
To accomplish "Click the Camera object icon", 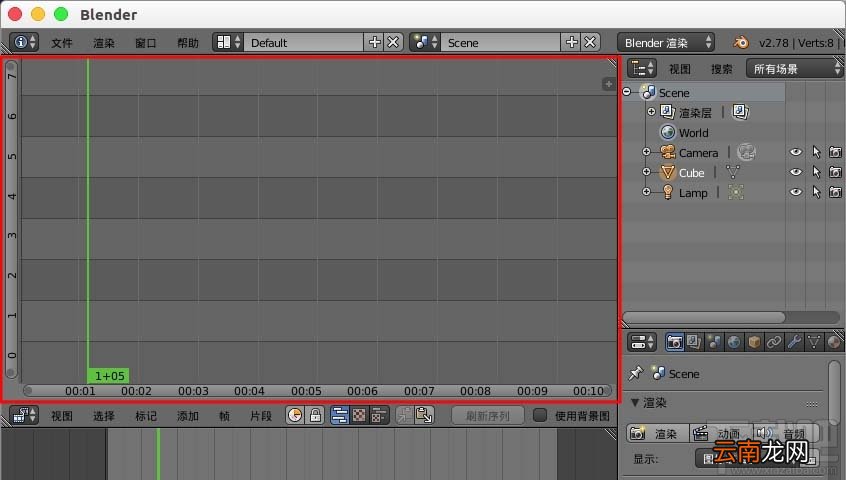I will (x=668, y=153).
